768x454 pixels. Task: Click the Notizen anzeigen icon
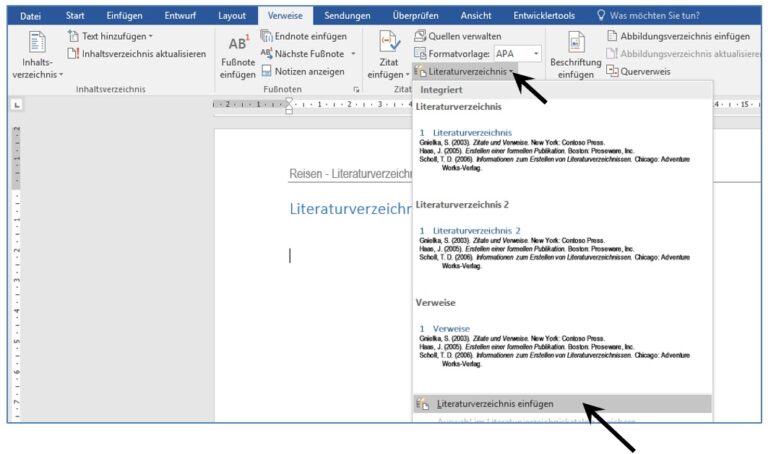pyautogui.click(x=266, y=72)
